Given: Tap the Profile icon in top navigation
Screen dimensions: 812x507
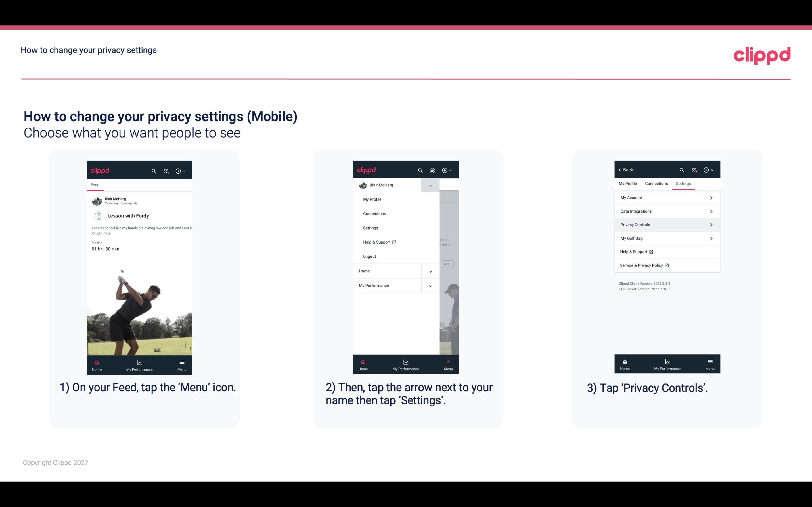Looking at the screenshot, I should (x=165, y=170).
